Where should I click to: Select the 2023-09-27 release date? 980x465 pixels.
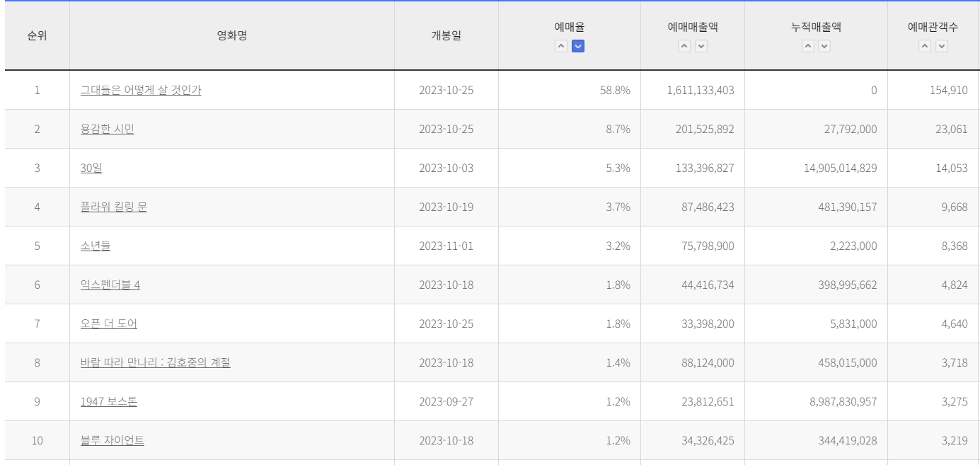coord(446,401)
